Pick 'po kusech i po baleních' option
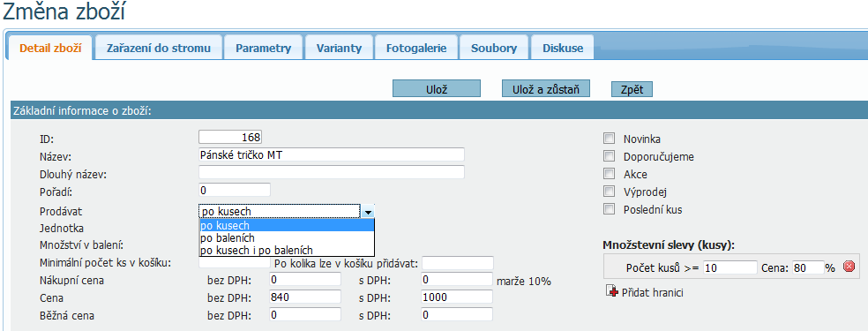 coord(287,250)
